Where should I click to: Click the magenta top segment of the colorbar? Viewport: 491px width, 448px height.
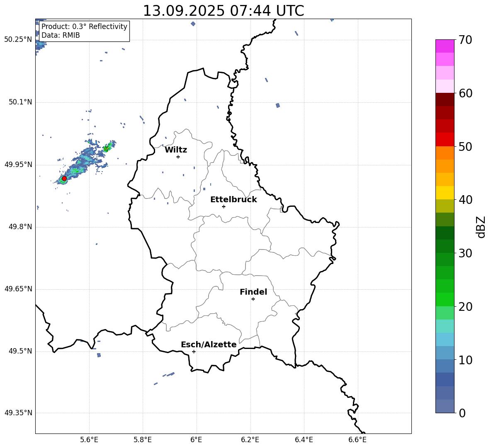(445, 46)
